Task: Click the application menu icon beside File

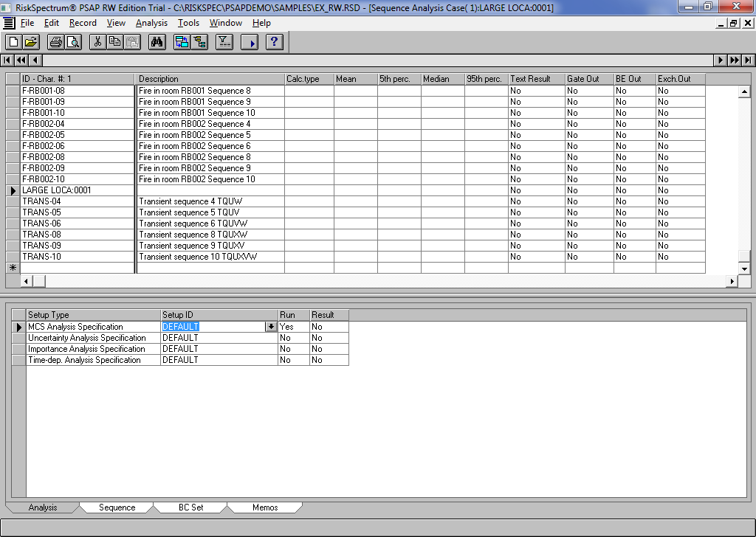Action: pyautogui.click(x=9, y=23)
